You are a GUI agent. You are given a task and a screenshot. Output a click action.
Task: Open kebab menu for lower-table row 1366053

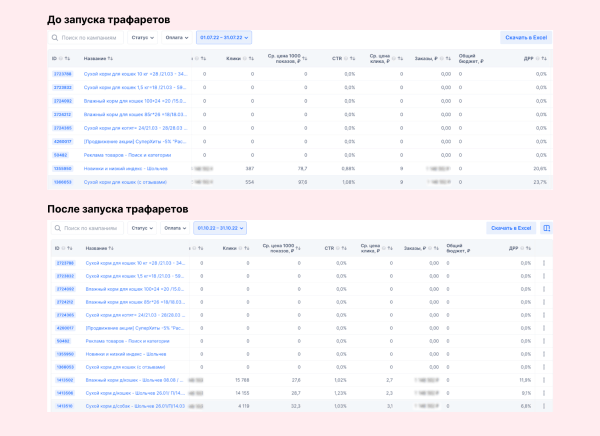coord(544,367)
